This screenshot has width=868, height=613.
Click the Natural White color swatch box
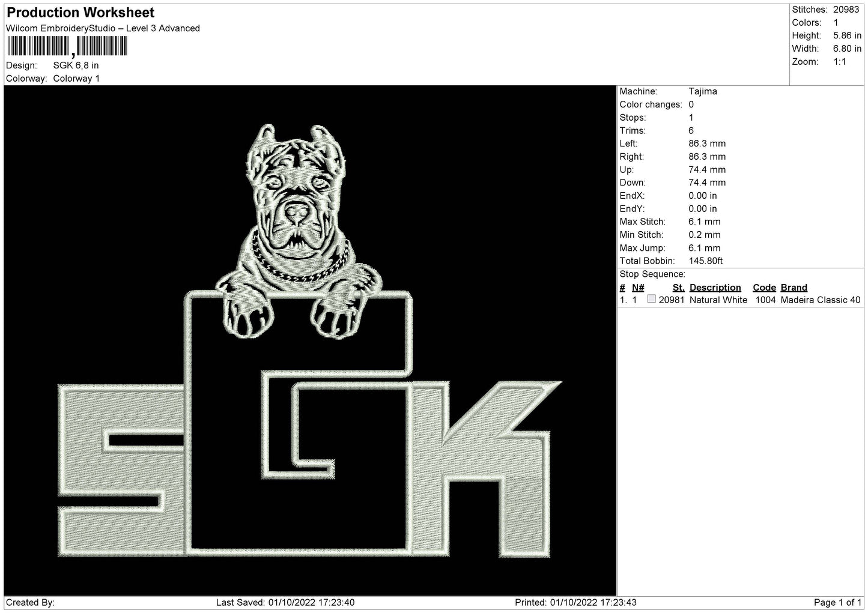click(651, 299)
